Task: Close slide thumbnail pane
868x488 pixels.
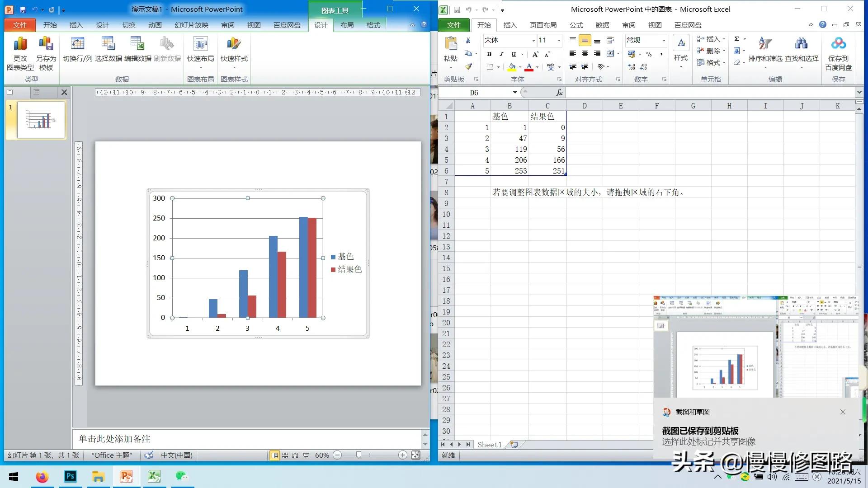Action: 64,92
